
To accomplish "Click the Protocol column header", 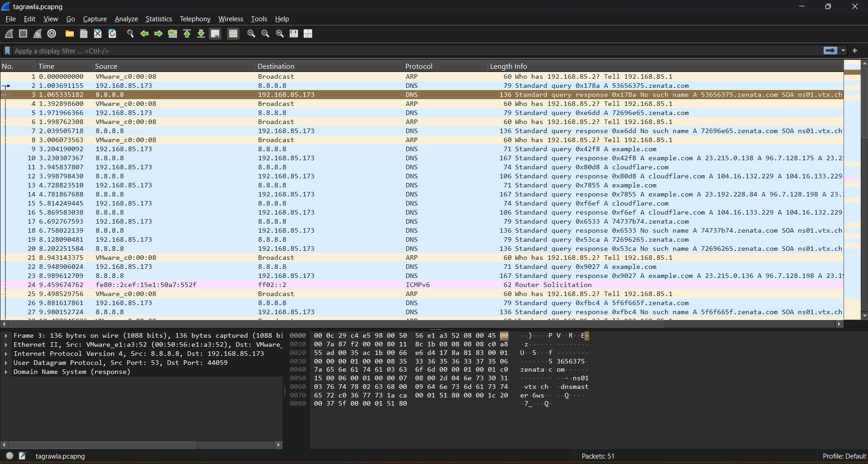I will [418, 66].
